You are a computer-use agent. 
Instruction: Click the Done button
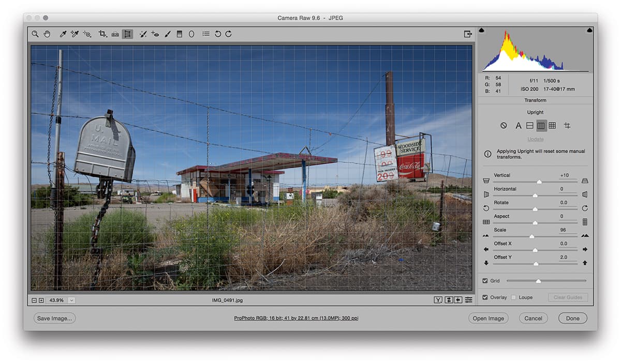click(572, 318)
